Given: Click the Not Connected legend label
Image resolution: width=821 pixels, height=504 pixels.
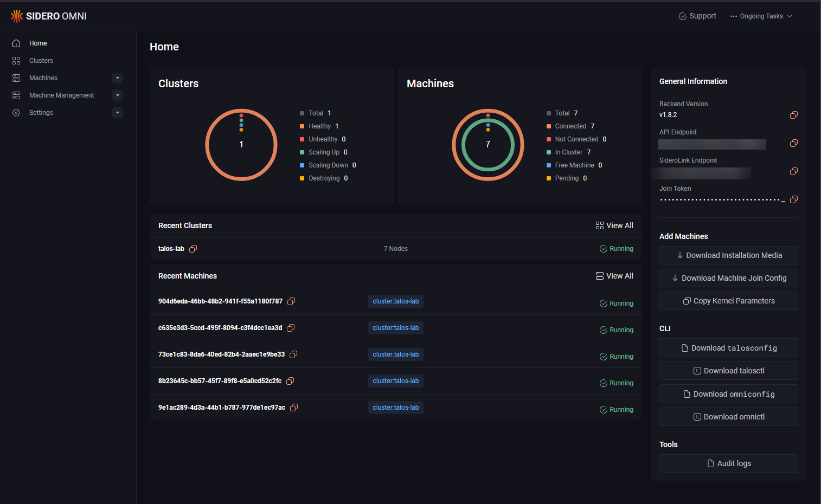Looking at the screenshot, I should pyautogui.click(x=577, y=139).
